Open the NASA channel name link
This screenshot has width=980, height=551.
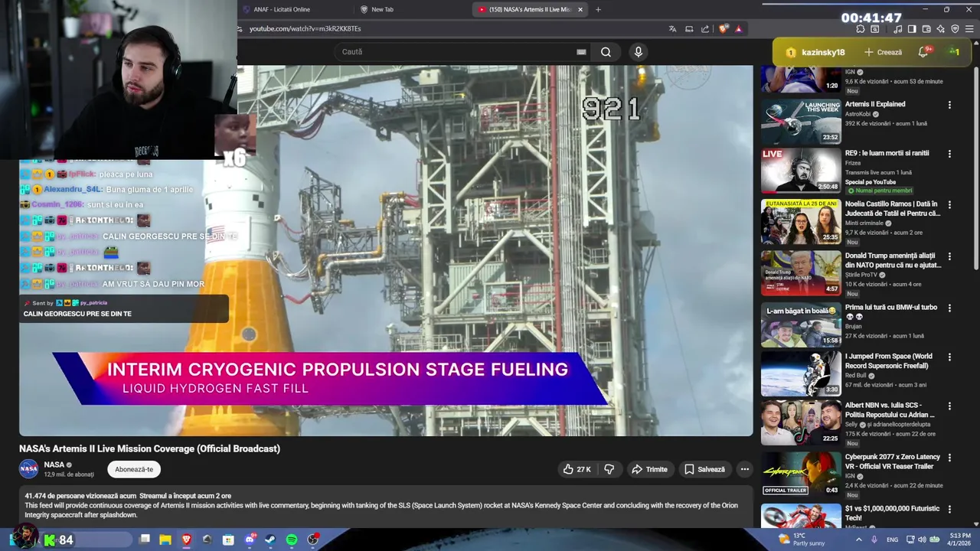pyautogui.click(x=54, y=465)
